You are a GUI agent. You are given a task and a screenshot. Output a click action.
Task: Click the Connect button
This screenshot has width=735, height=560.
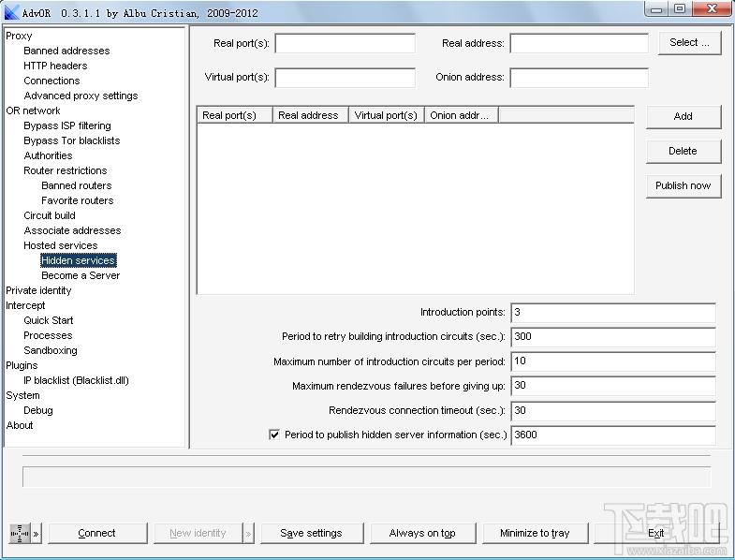tap(97, 533)
